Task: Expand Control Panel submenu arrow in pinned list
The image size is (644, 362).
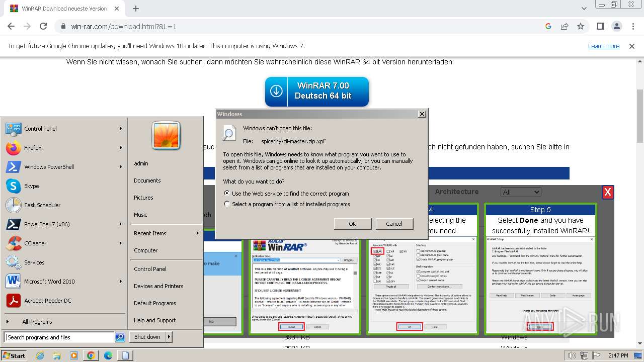Action: click(x=121, y=129)
